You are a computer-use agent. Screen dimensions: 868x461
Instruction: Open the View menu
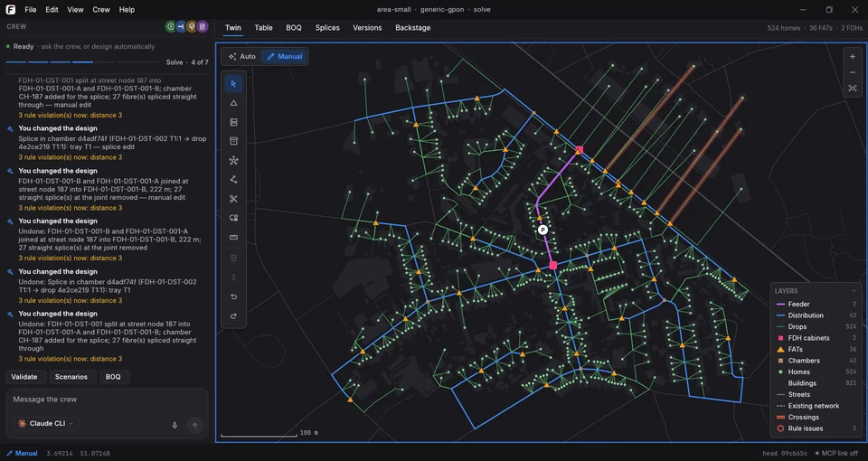pos(75,9)
